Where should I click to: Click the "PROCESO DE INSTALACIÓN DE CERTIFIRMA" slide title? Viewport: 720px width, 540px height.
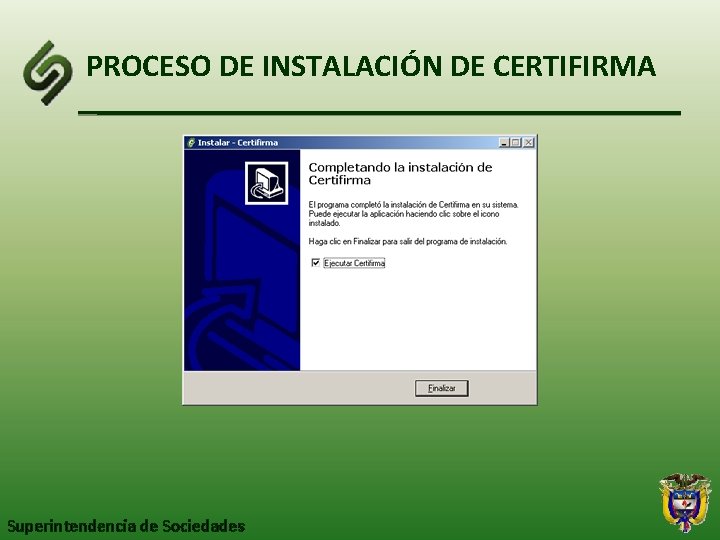[371, 66]
